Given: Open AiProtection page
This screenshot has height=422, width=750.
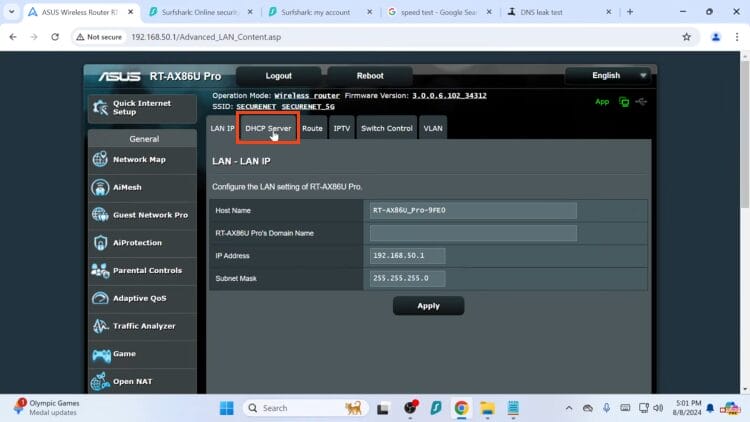Looking at the screenshot, I should tap(142, 243).
